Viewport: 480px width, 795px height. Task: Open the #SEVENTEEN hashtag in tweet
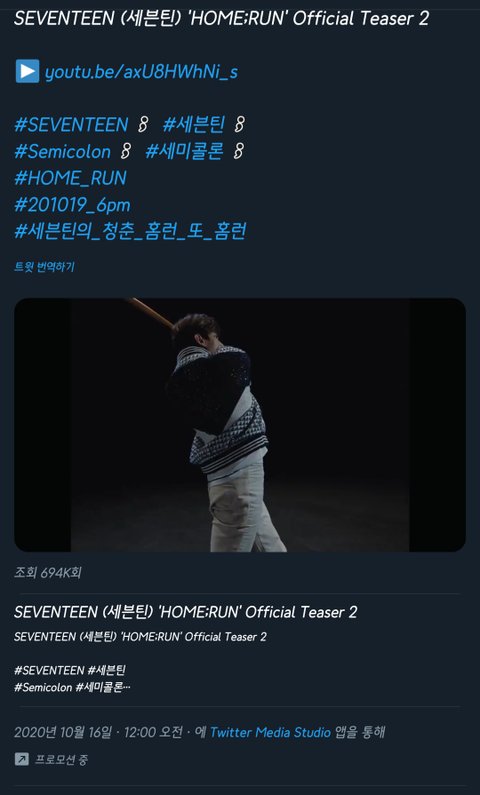tap(71, 125)
